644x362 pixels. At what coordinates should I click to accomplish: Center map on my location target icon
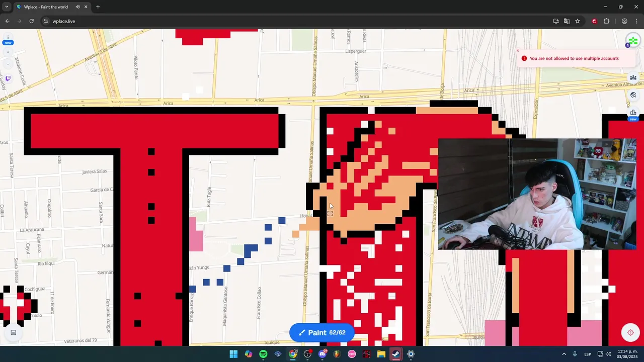click(630, 332)
